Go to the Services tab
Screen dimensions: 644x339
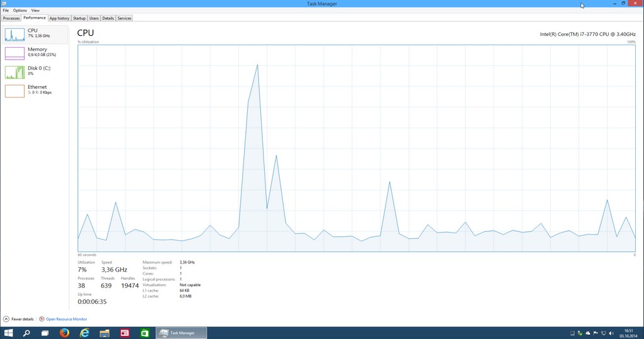point(125,18)
